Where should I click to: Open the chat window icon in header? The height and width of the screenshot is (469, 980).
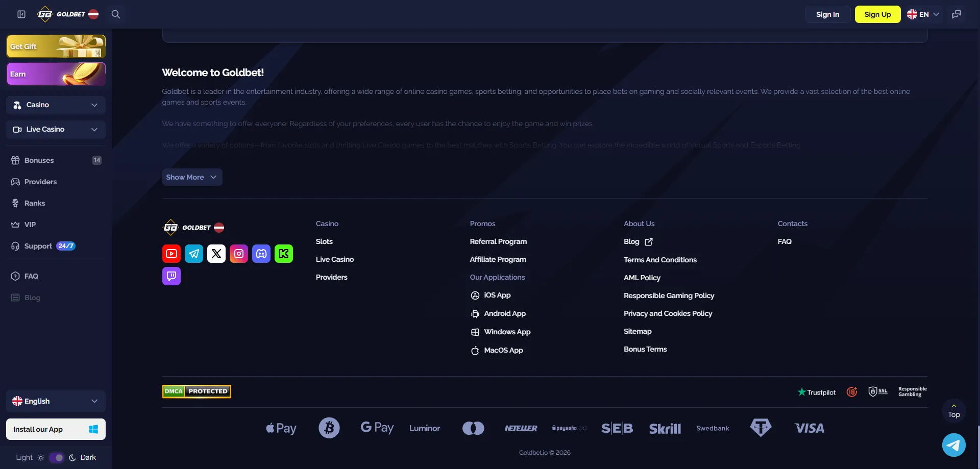[957, 14]
